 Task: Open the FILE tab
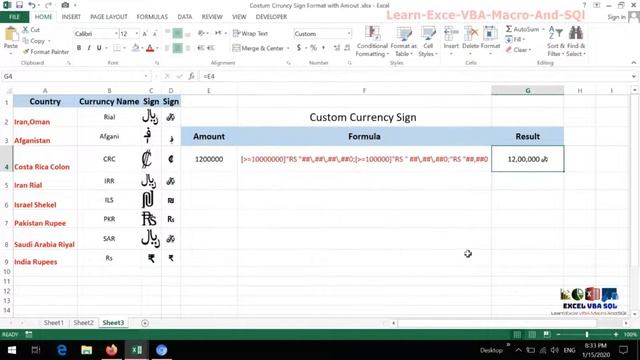14,17
